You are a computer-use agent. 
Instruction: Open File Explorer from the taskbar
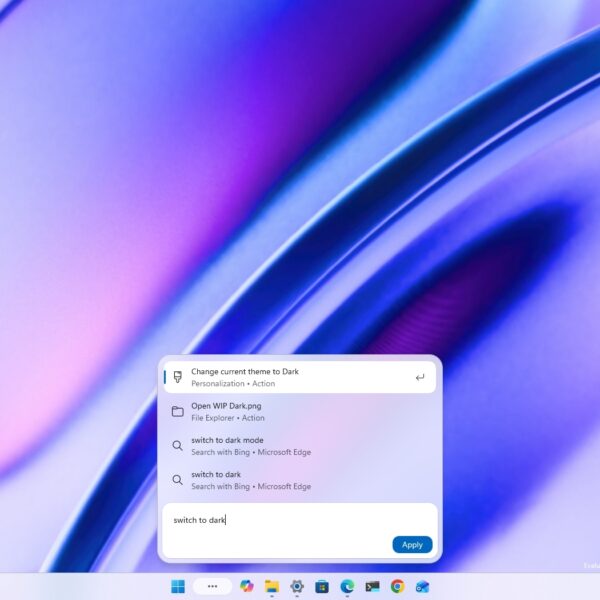(x=272, y=586)
